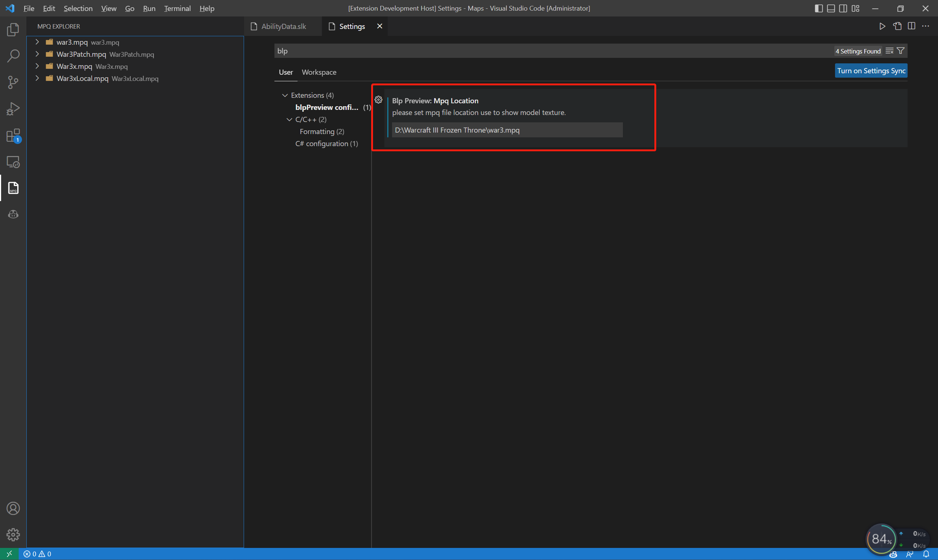Expand the War3x.mpq archive node
Image resolution: width=938 pixels, height=560 pixels.
(x=37, y=66)
